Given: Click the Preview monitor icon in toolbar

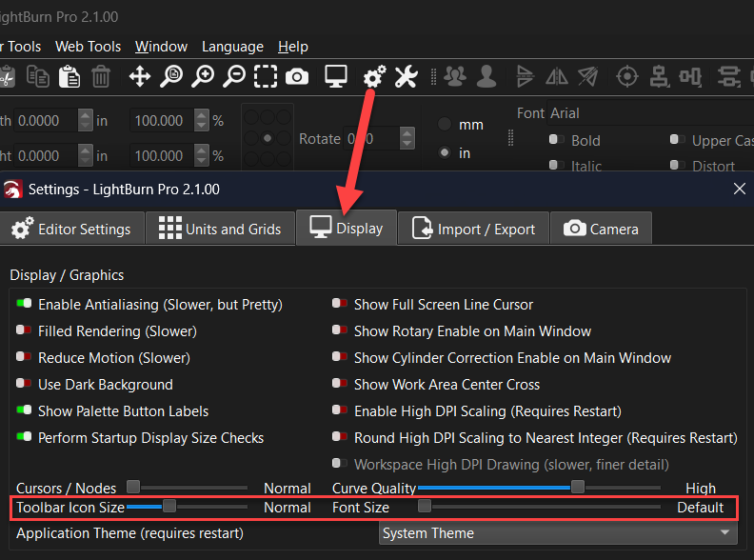Looking at the screenshot, I should [x=336, y=76].
